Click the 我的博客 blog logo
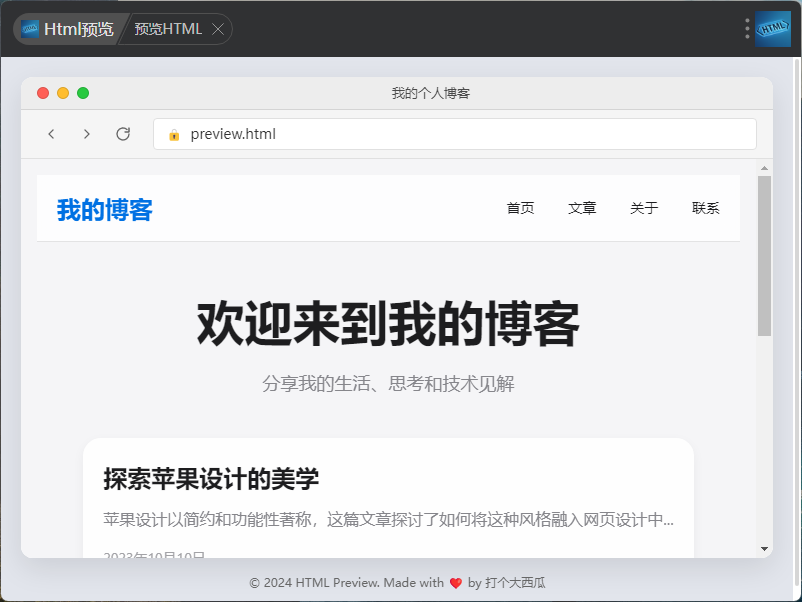Screen dimensions: 802x602 pos(105,210)
